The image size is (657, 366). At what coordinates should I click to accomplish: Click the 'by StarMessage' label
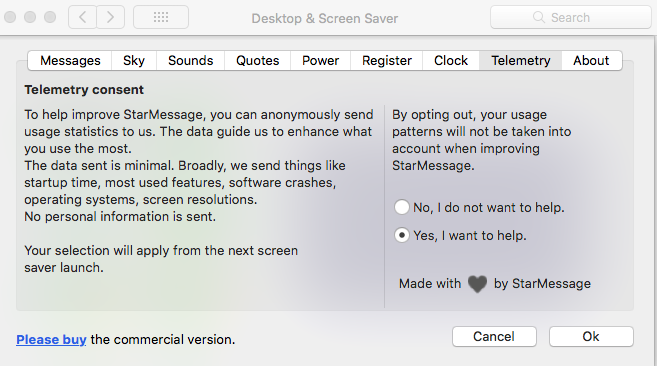point(542,284)
